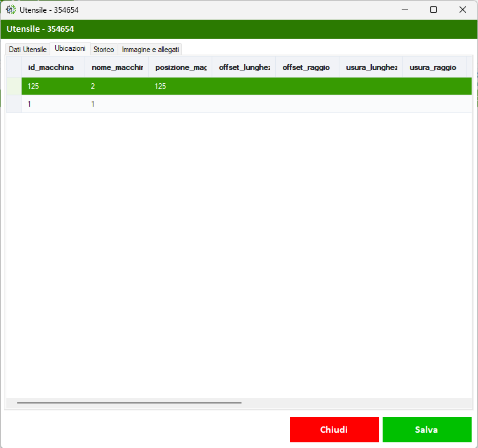Switch to Immagine e allegati tab

tap(150, 50)
